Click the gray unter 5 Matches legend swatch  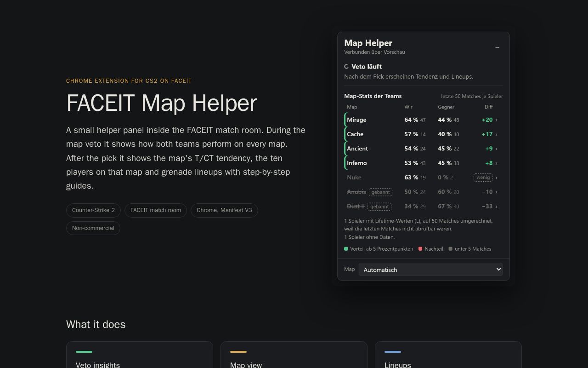pos(450,249)
